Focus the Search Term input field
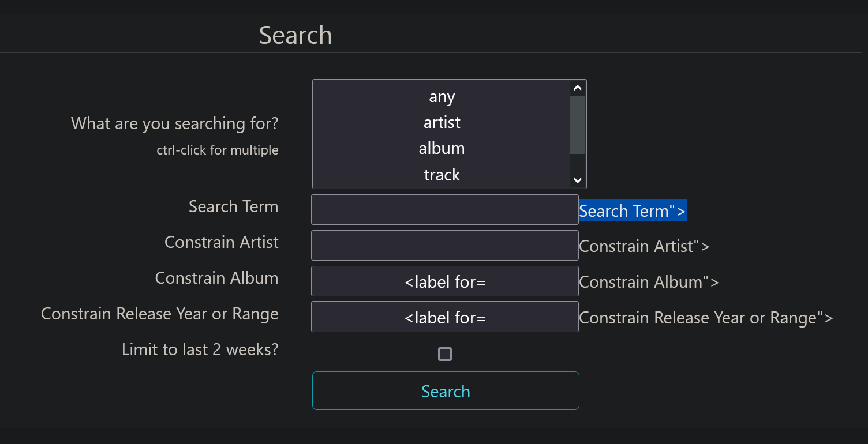Viewport: 868px width, 444px height. click(x=444, y=209)
